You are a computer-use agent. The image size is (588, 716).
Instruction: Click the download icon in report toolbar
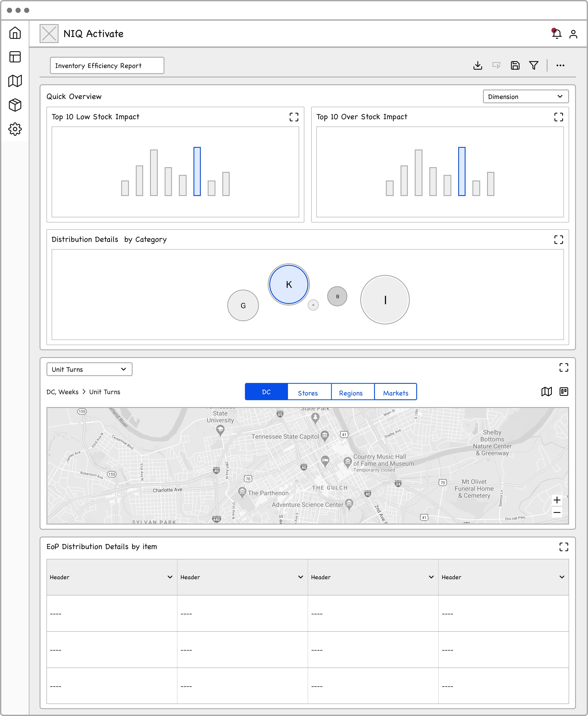(x=478, y=65)
